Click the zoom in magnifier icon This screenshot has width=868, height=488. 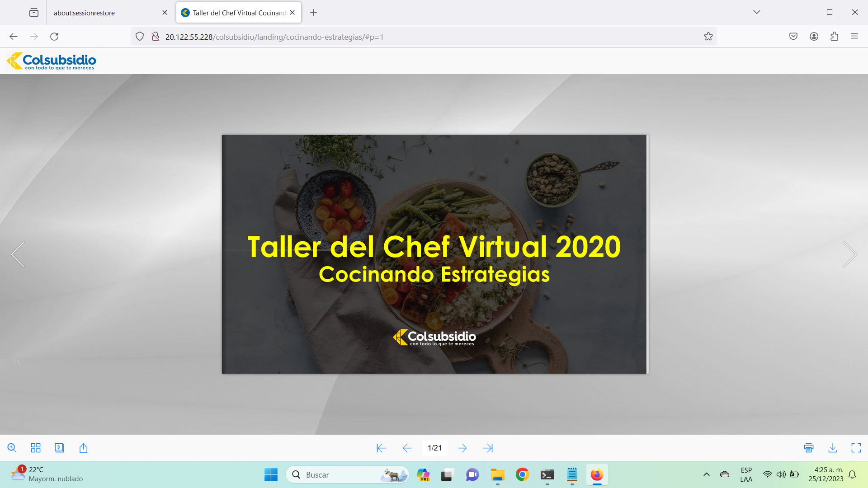12,448
